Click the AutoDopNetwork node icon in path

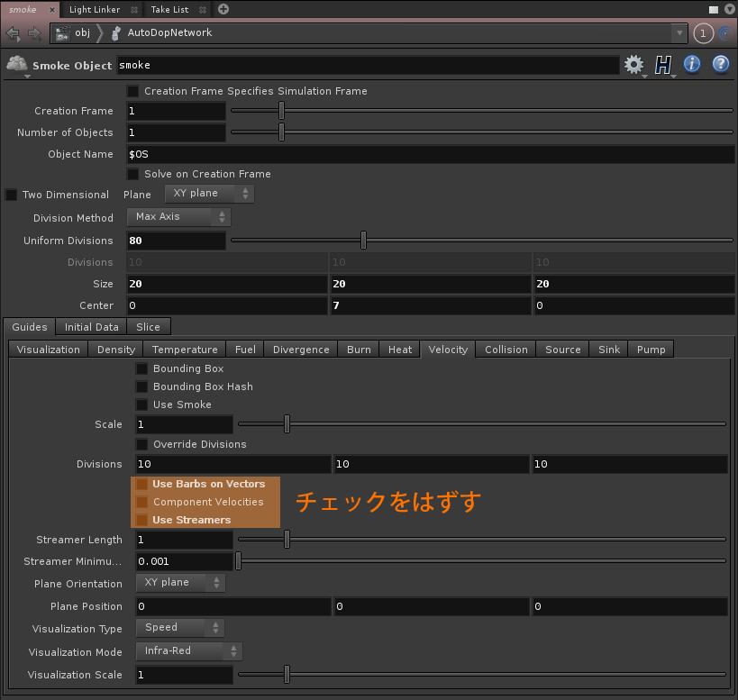[116, 33]
